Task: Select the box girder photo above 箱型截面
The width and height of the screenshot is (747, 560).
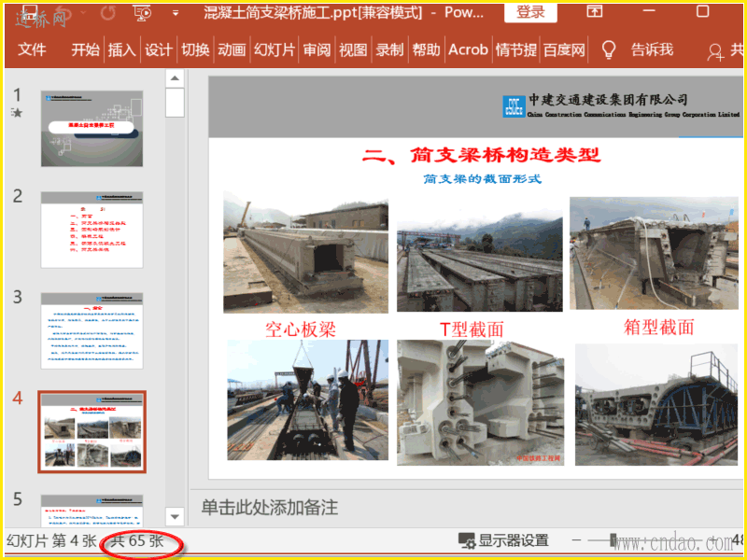Action: coord(655,253)
